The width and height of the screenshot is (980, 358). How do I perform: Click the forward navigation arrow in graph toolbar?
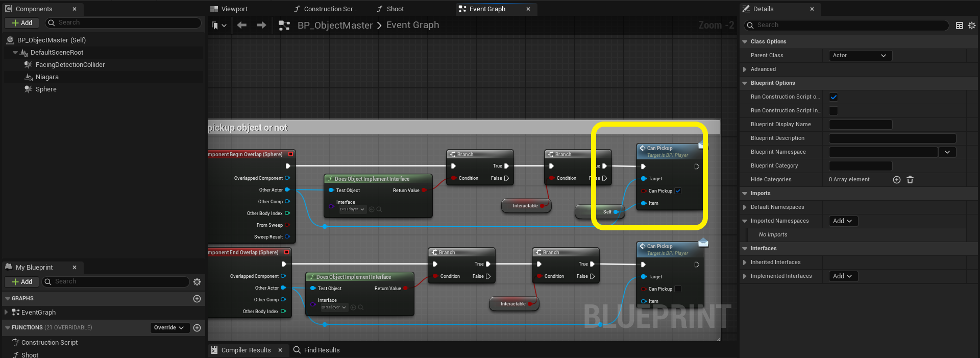[x=261, y=25]
